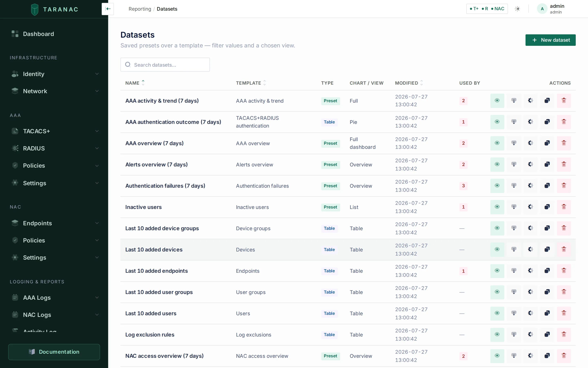The image size is (588, 368).
Task: Focus the Search datasets field
Action: 165,65
